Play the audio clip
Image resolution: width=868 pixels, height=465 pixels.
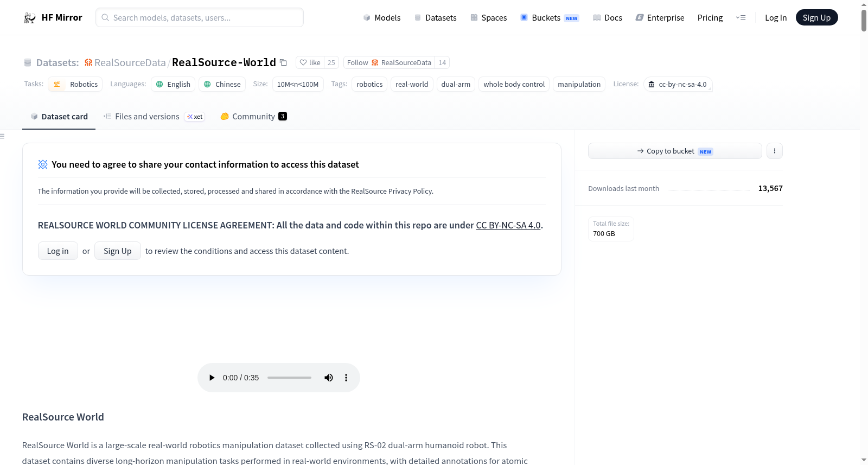212,378
